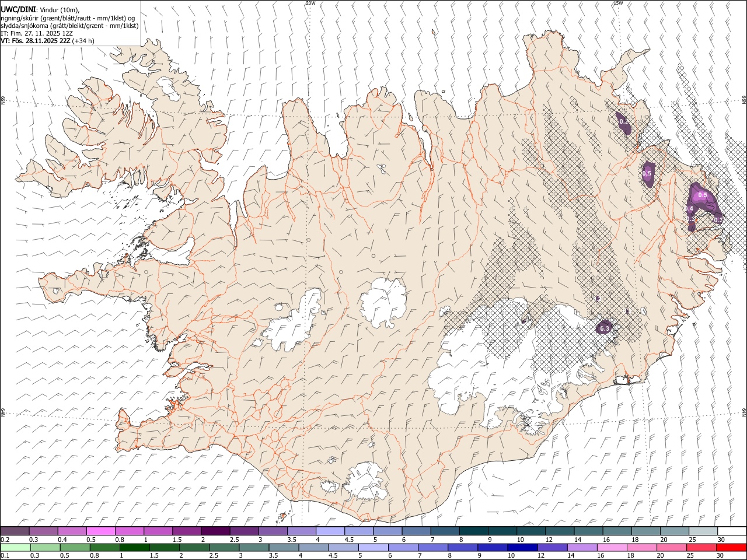This screenshot has height=560, width=747.
Task: Pick upper legend grey-teal swatch between 18 and 20
Action: [x=647, y=531]
